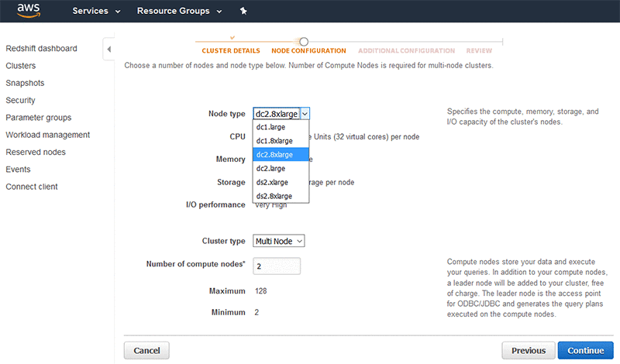
Task: Open Workload management in sidebar
Action: pos(48,135)
